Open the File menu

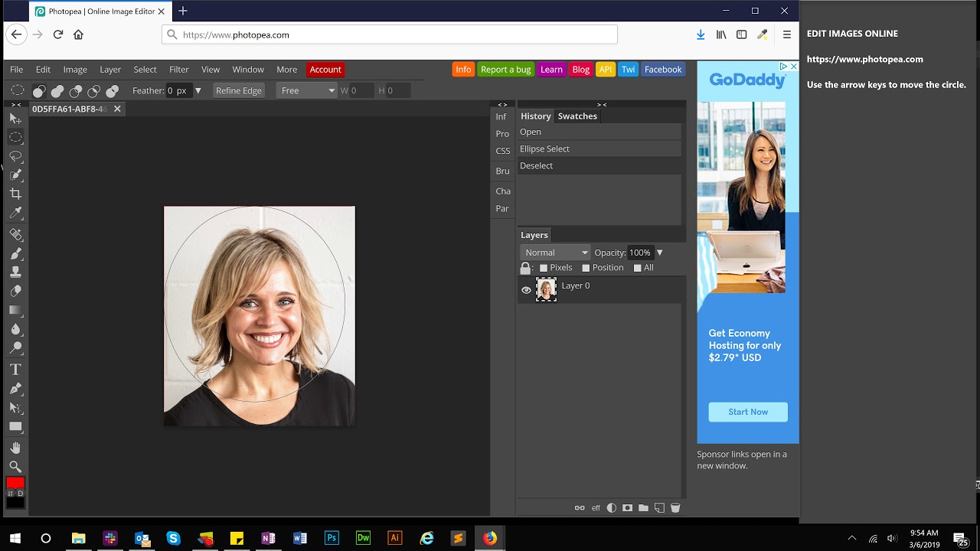[x=16, y=70]
